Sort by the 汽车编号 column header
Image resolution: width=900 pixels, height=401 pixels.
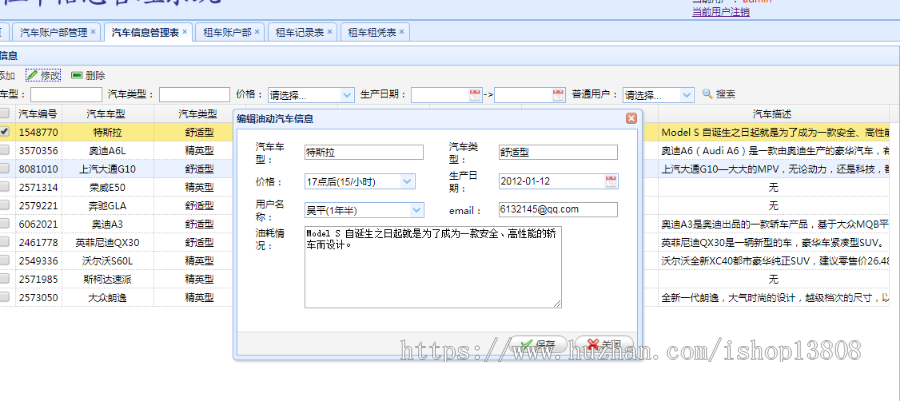point(38,114)
